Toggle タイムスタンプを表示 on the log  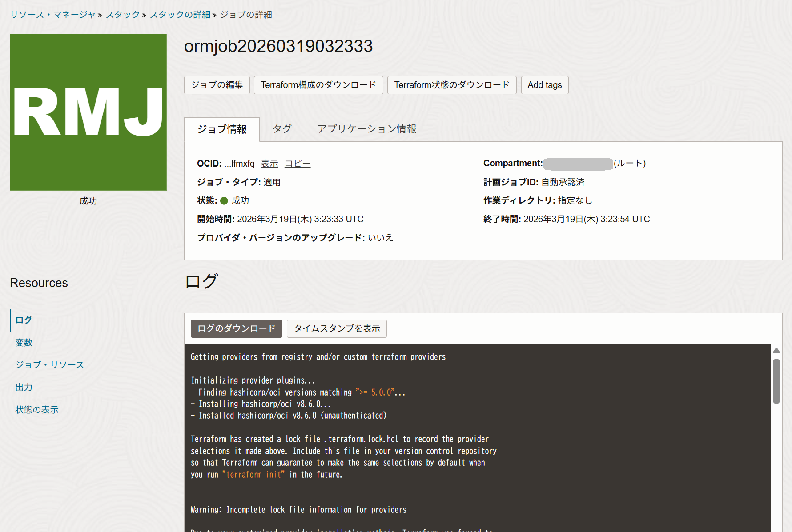337,328
